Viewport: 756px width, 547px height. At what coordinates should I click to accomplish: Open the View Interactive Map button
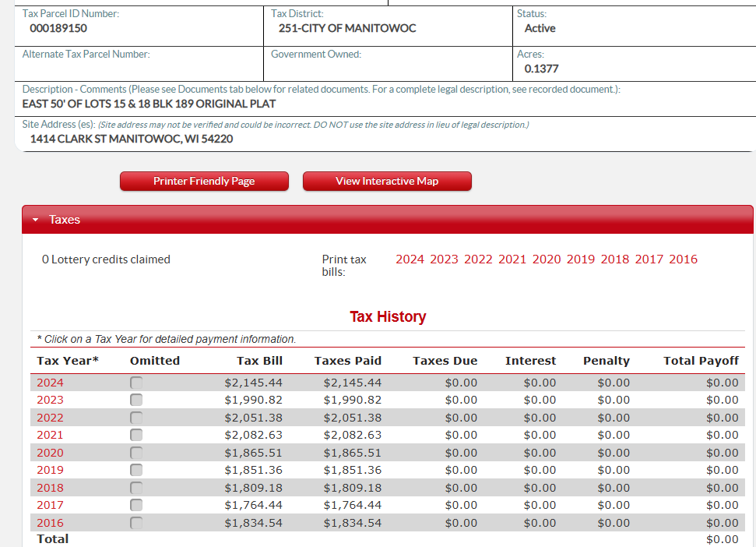point(387,181)
